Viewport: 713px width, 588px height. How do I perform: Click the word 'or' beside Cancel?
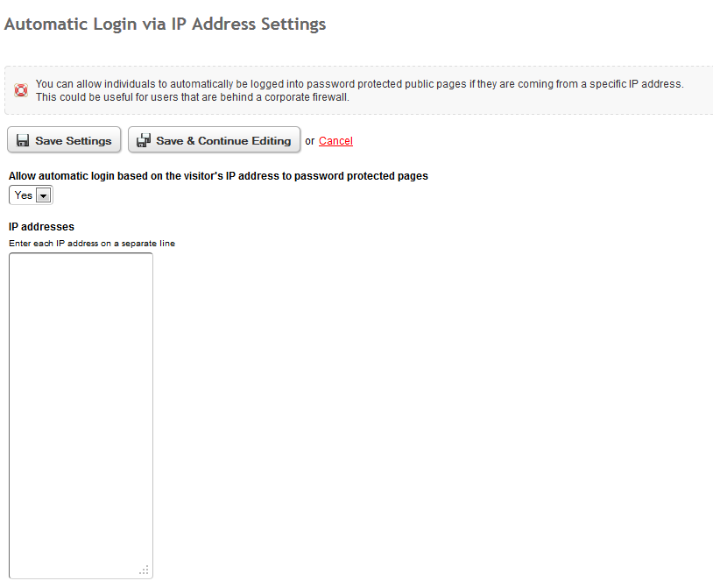coord(310,141)
